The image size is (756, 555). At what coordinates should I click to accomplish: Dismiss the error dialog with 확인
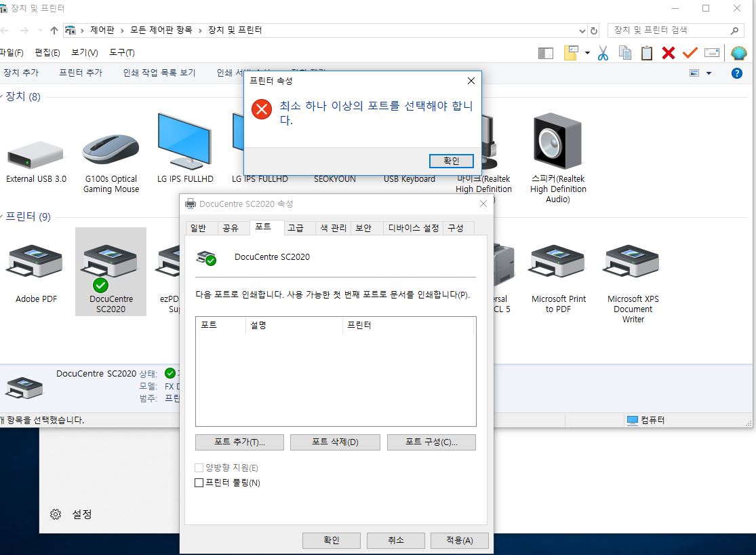pyautogui.click(x=451, y=161)
